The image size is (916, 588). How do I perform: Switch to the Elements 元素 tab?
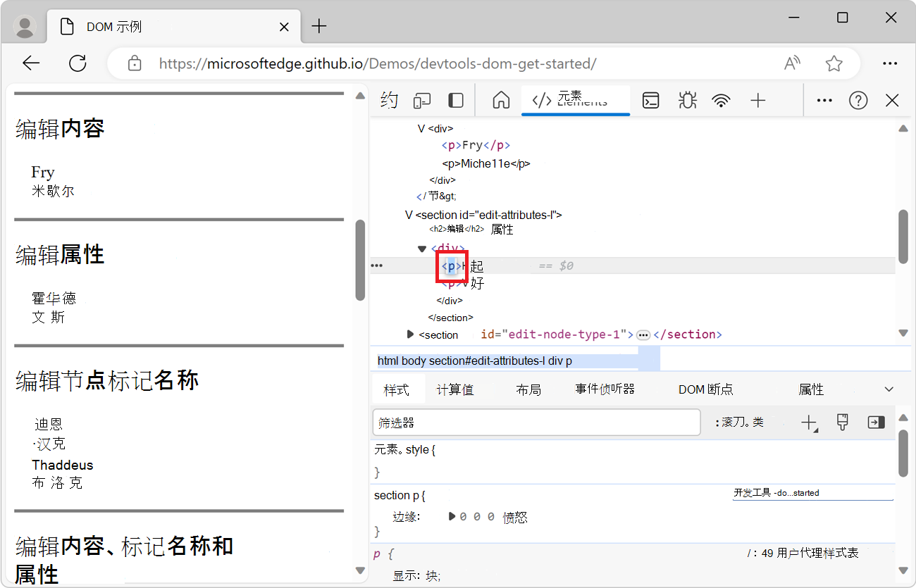point(576,100)
